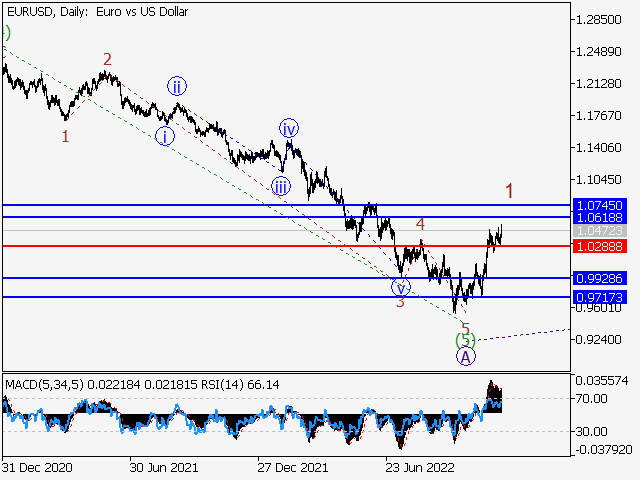This screenshot has height=480, width=640.
Task: Click the circled wave ii label
Action: (177, 86)
